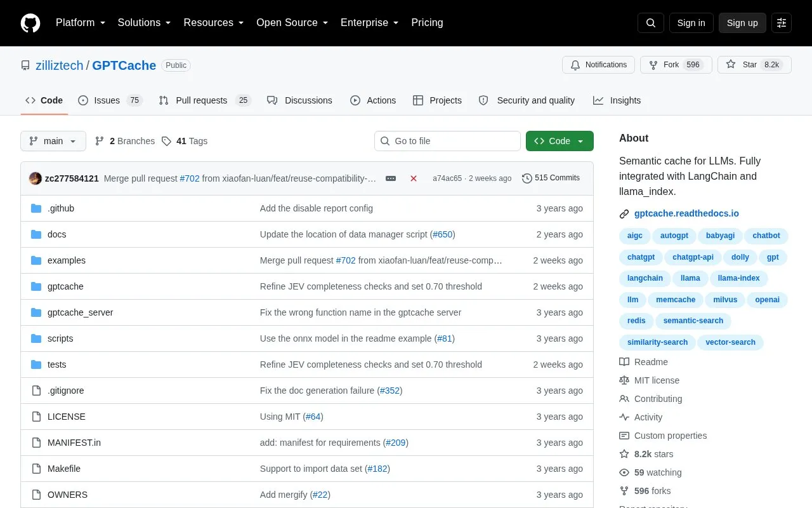Click the eye icon beside 59 watching

pos(624,472)
